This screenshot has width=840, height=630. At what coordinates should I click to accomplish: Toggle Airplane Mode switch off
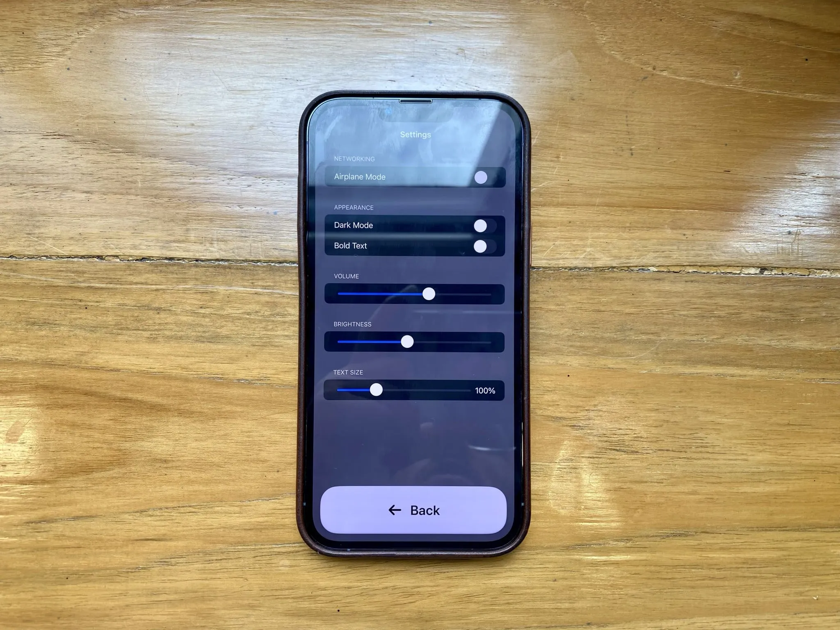click(x=485, y=176)
